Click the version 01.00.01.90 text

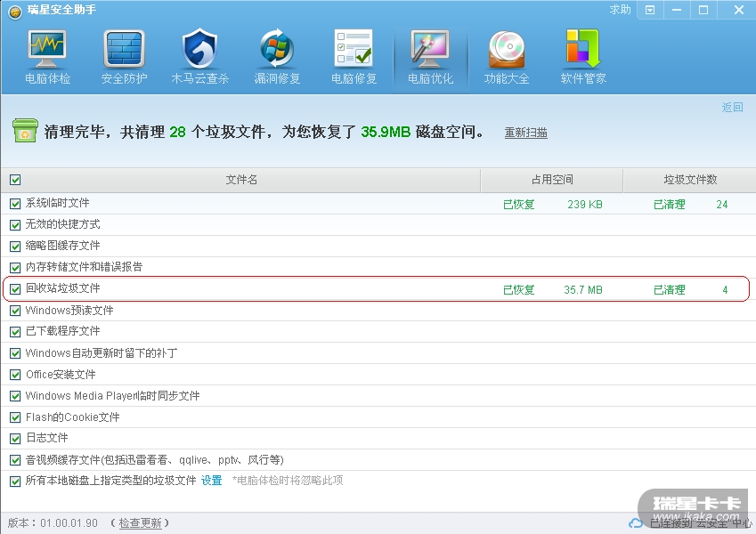pos(69,523)
